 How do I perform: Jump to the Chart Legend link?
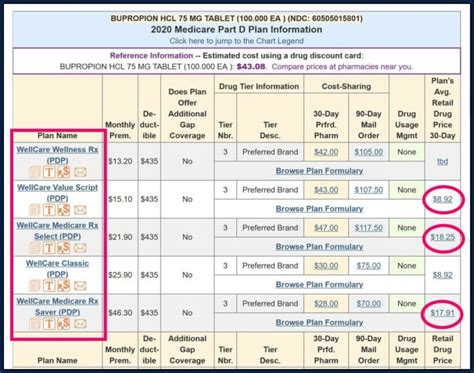236,41
